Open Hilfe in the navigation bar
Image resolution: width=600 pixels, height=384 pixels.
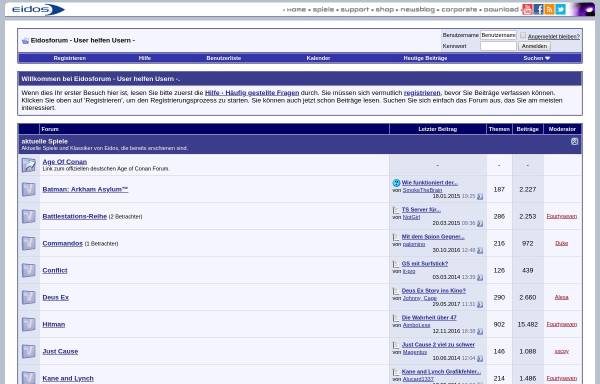[x=145, y=58]
